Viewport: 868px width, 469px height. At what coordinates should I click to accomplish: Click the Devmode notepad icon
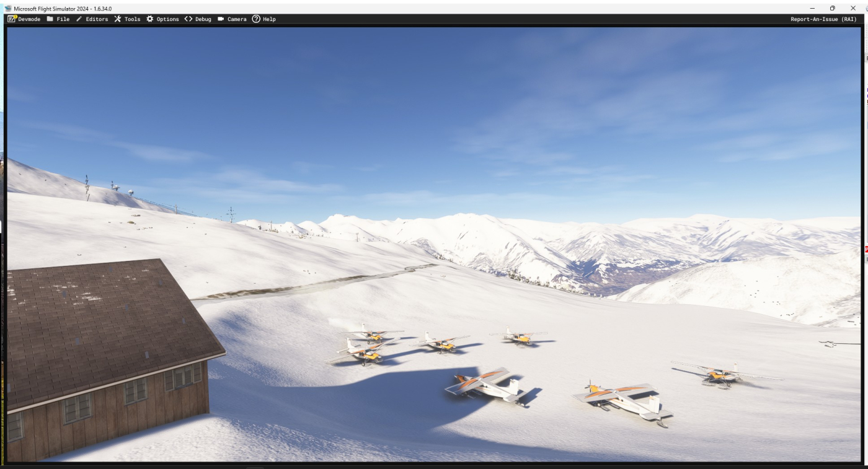coord(11,19)
